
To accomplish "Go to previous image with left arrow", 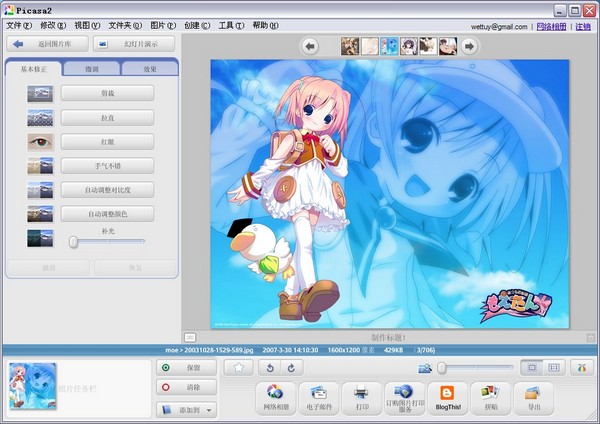I will pos(310,46).
